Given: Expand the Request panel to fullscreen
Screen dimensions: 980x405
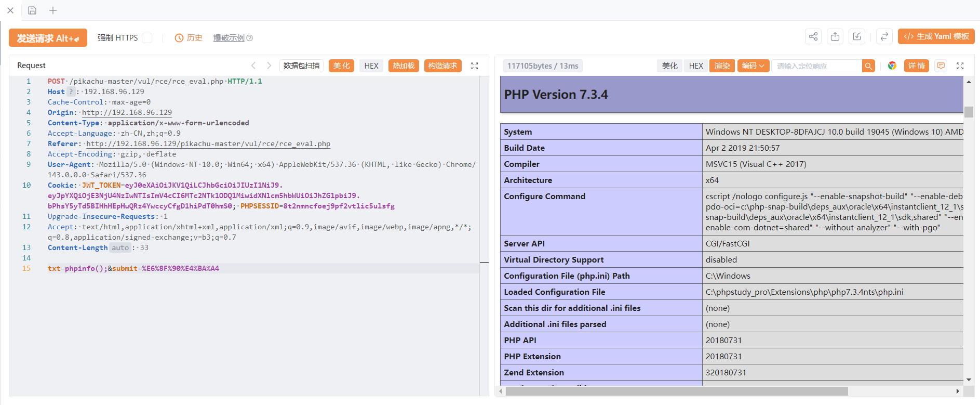Looking at the screenshot, I should pyautogui.click(x=475, y=66).
